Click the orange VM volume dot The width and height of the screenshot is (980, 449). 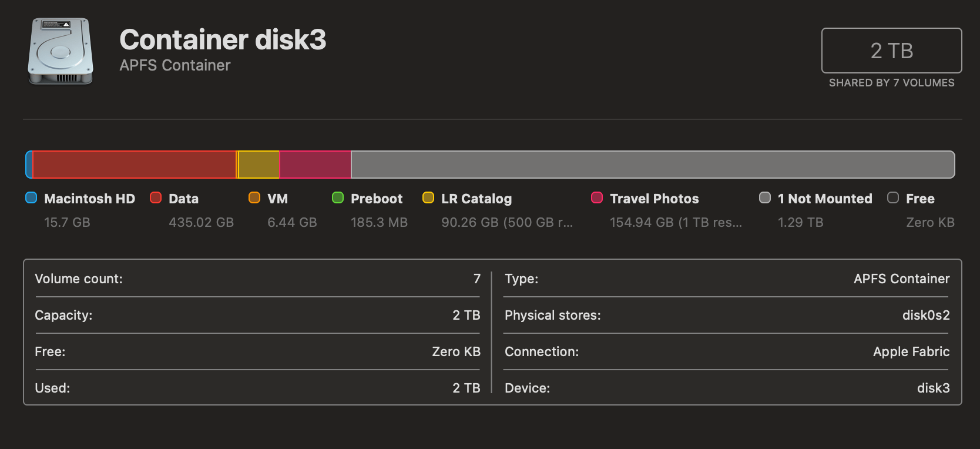click(x=254, y=198)
